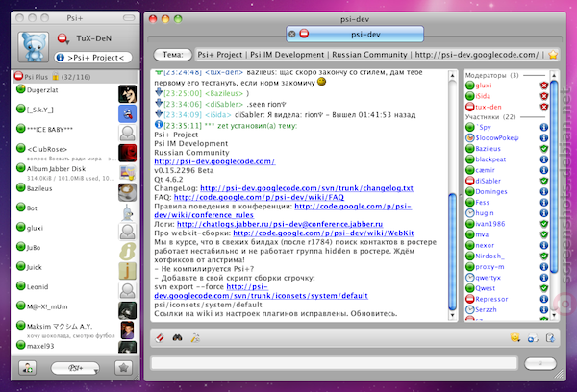Click info icon next to proxy-m
577x392 pixels.
544,266
